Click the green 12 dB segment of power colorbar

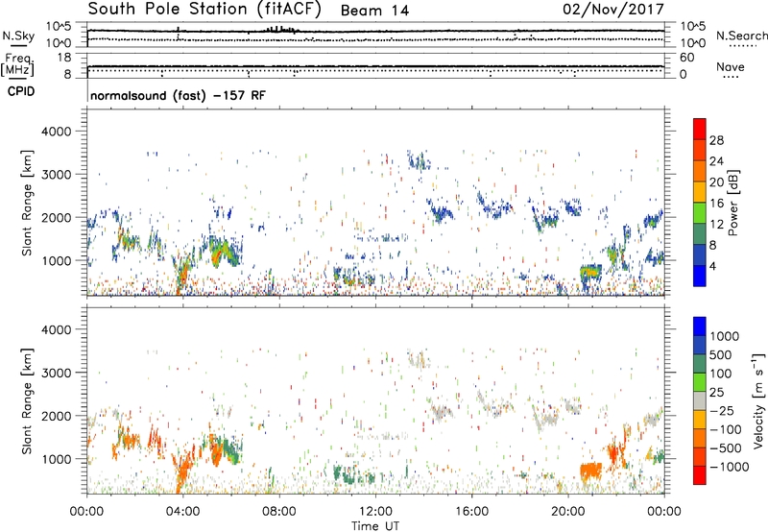700,212
